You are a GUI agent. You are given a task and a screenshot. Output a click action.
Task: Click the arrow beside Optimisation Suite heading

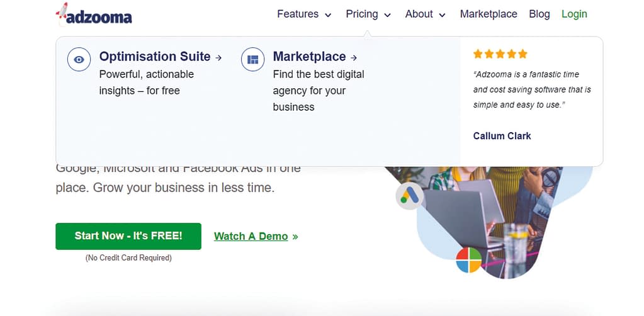218,57
